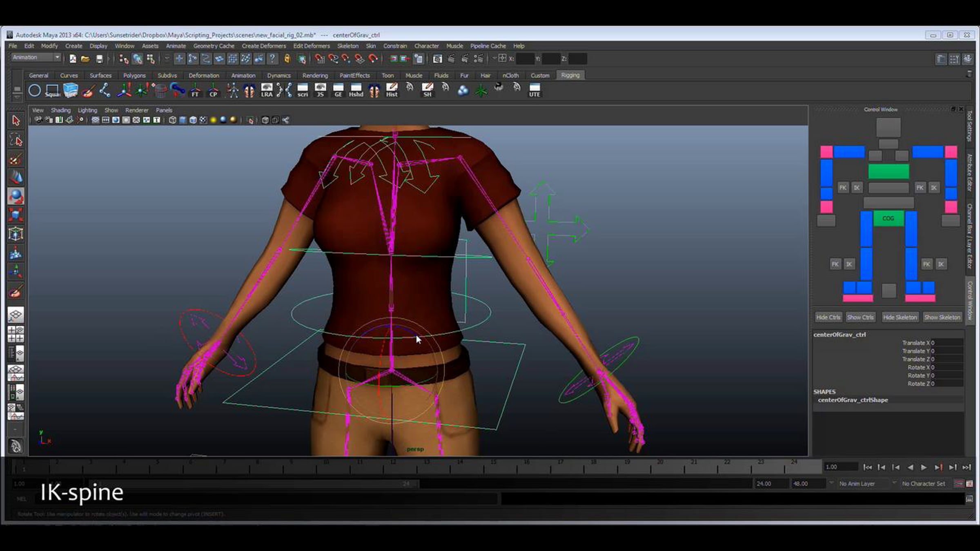Select the LRA shelf icon

click(x=267, y=90)
